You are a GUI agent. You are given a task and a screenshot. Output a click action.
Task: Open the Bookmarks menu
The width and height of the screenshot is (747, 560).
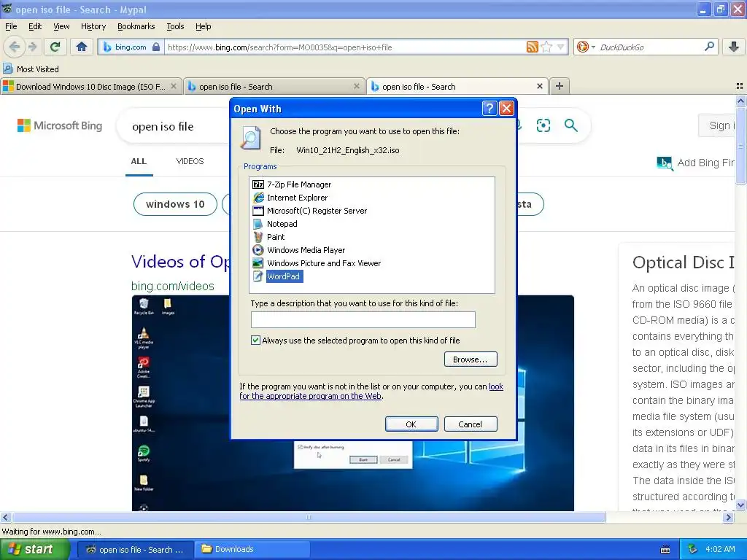coord(136,26)
